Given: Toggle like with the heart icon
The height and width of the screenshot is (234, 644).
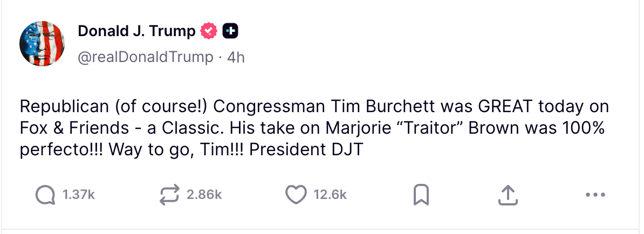Looking at the screenshot, I should 296,195.
